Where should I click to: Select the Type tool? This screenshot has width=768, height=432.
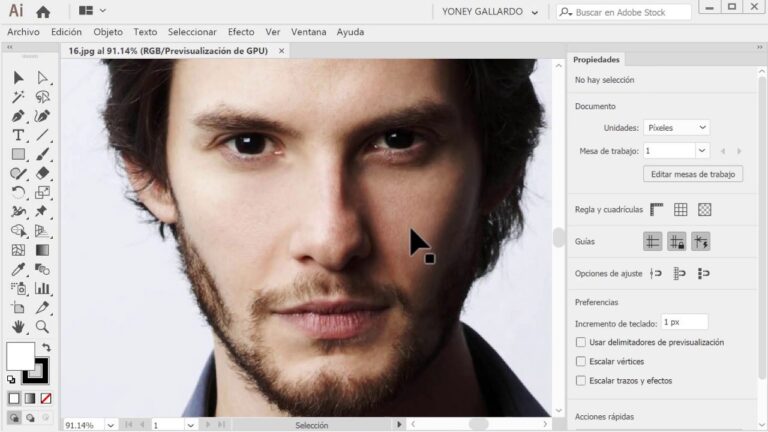point(18,135)
